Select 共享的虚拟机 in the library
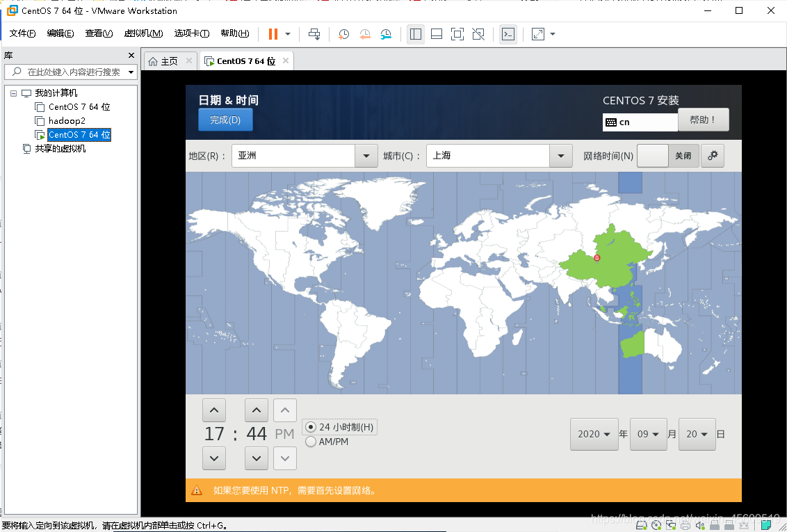This screenshot has height=532, width=787. pyautogui.click(x=60, y=149)
